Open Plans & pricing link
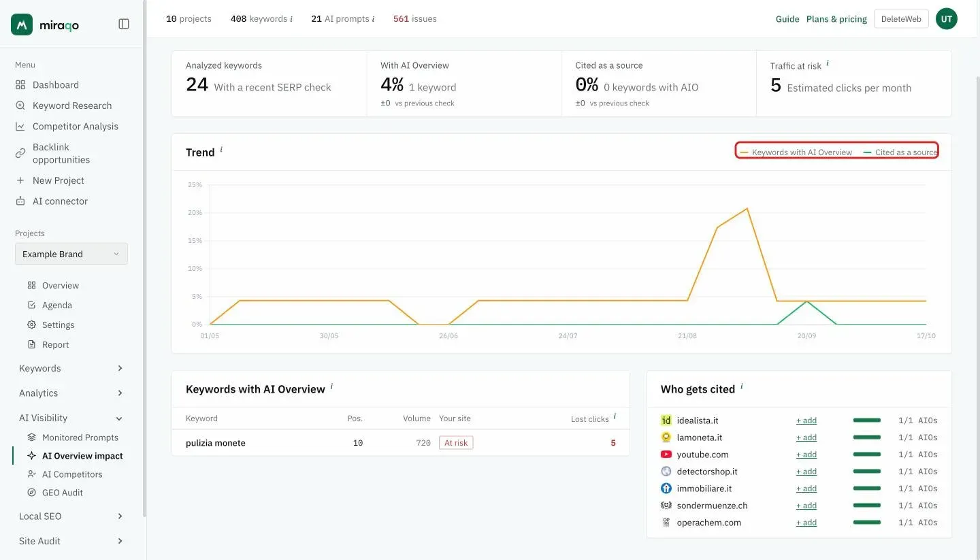 tap(836, 19)
